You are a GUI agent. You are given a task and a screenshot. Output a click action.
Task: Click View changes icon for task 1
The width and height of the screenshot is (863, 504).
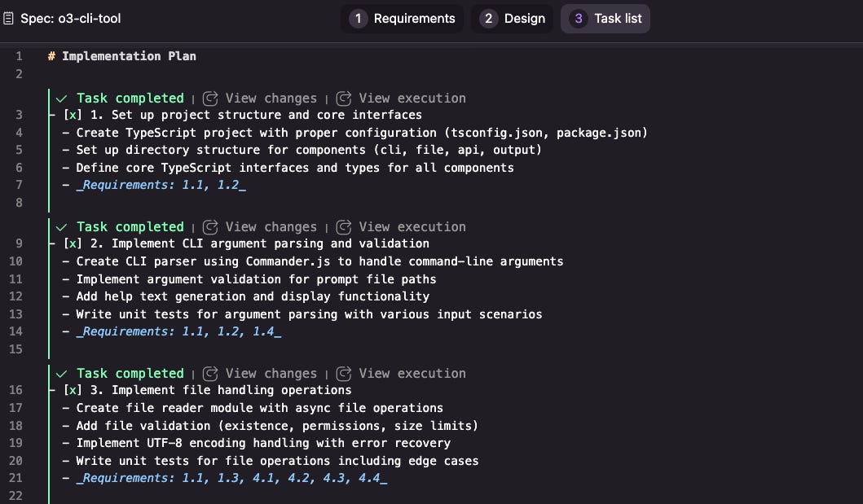210,99
